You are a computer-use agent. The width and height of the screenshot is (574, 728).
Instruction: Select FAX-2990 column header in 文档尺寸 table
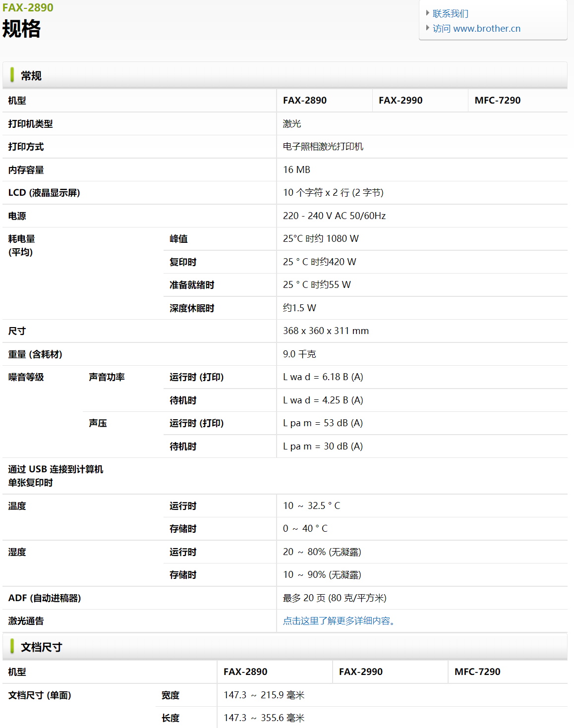361,672
